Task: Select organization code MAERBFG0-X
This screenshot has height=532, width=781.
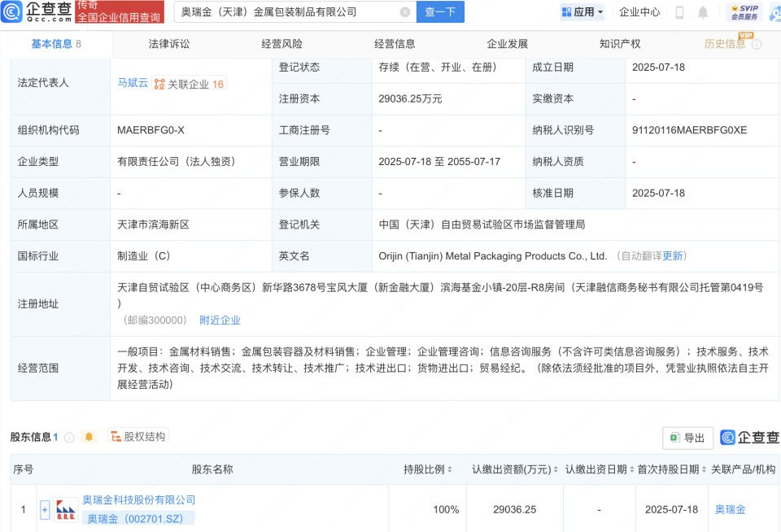Action: coord(151,130)
